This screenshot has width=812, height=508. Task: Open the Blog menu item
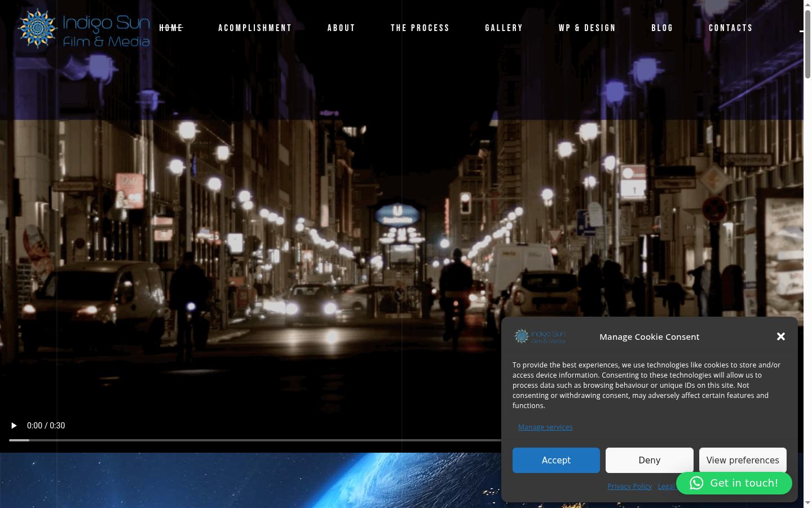tap(662, 28)
